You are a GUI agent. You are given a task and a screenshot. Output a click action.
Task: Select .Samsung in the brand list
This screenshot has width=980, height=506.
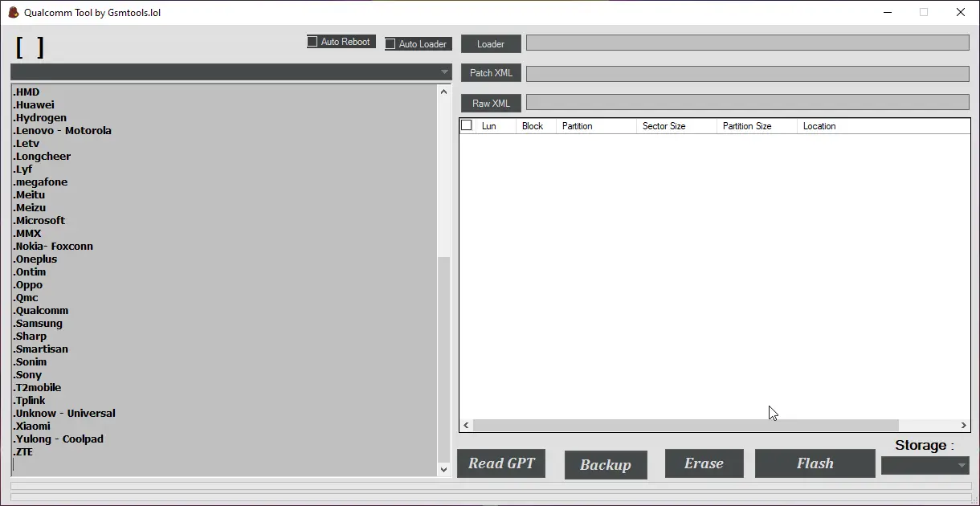pyautogui.click(x=38, y=323)
